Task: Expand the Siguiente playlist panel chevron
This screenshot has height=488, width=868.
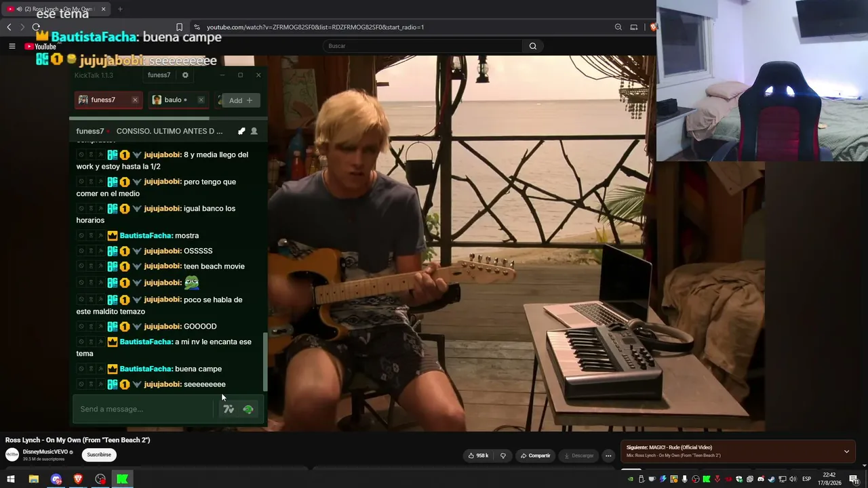Action: coord(846,451)
